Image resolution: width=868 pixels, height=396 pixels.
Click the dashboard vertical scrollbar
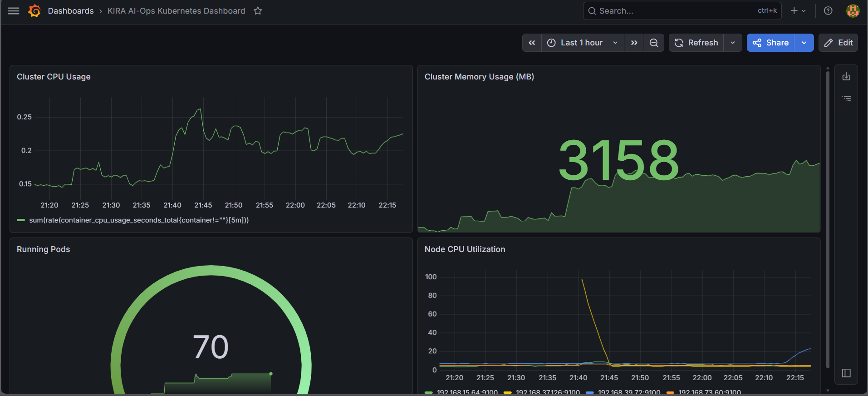pos(828,219)
